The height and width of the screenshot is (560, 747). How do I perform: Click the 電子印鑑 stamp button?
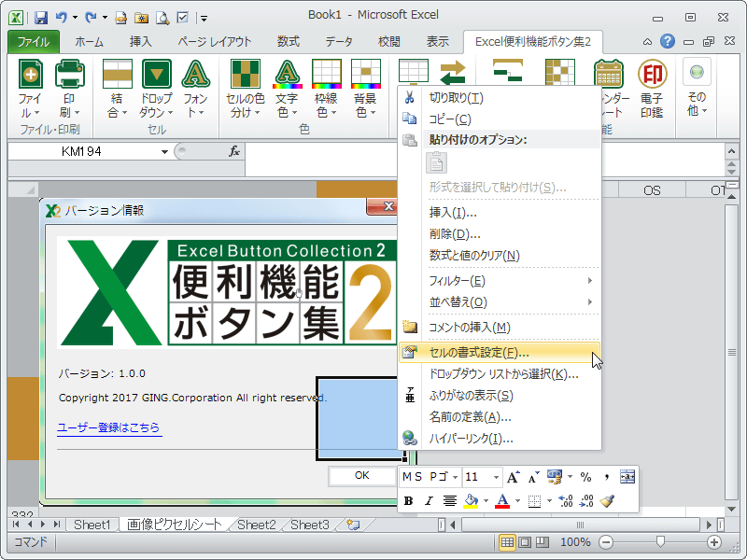pyautogui.click(x=652, y=89)
